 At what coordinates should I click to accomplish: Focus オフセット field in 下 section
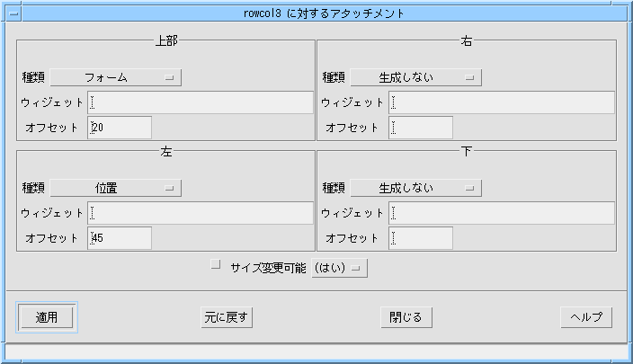[421, 238]
